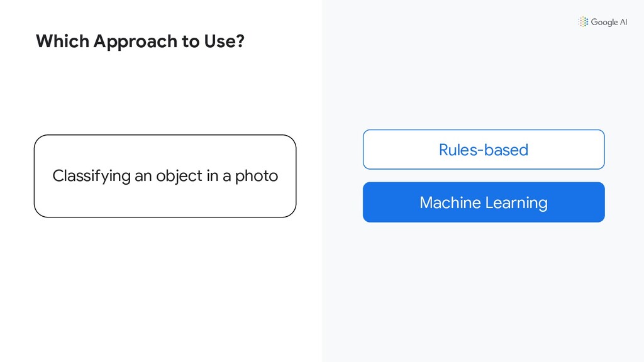Click the empty gray panel below Machine Learning
The image size is (644, 362).
pos(484,292)
